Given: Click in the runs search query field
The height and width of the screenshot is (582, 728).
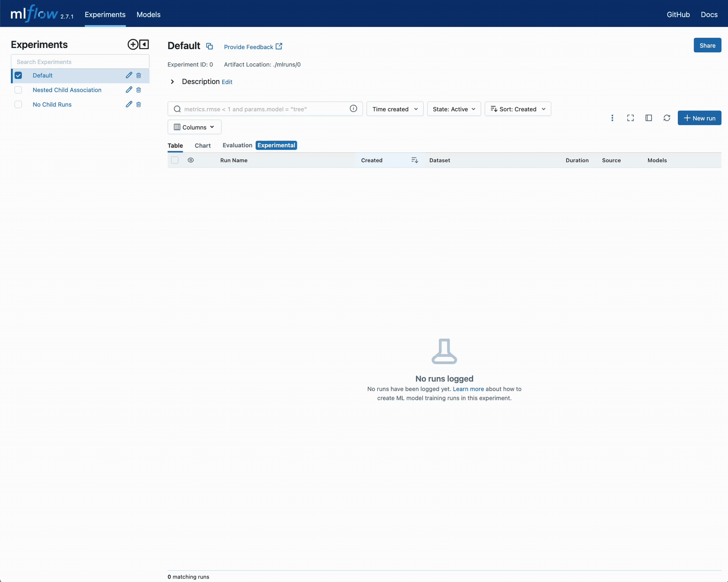Looking at the screenshot, I should (265, 109).
